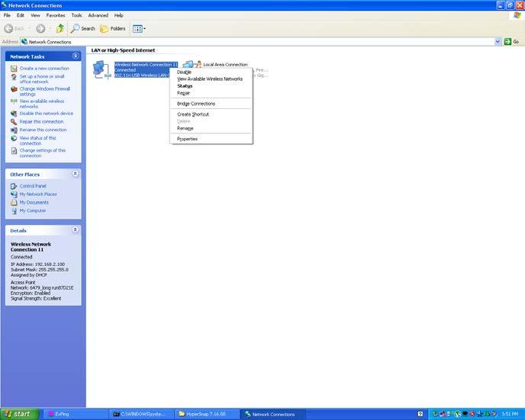Click the Forward navigation arrow icon

(x=40, y=29)
